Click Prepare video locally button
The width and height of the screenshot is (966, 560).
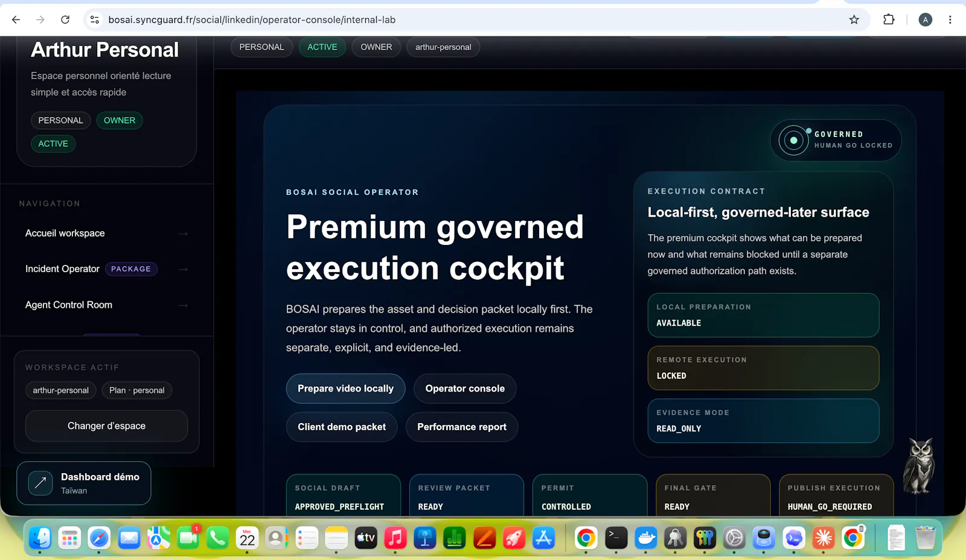click(345, 389)
